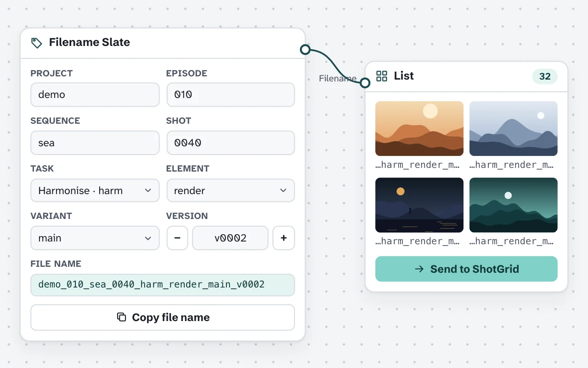Focus the Sequence field containing sea
This screenshot has width=588, height=368.
(95, 143)
